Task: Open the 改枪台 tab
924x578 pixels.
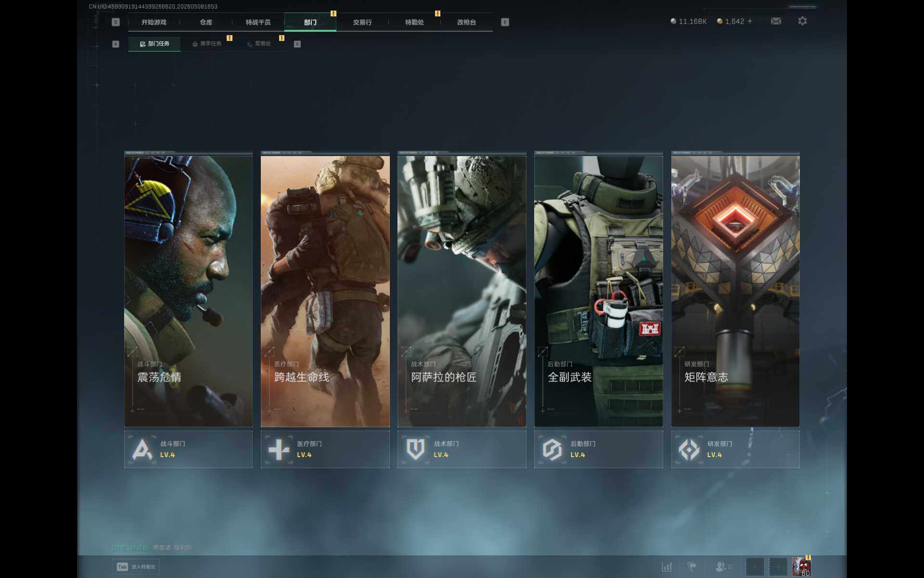Action: [x=466, y=22]
